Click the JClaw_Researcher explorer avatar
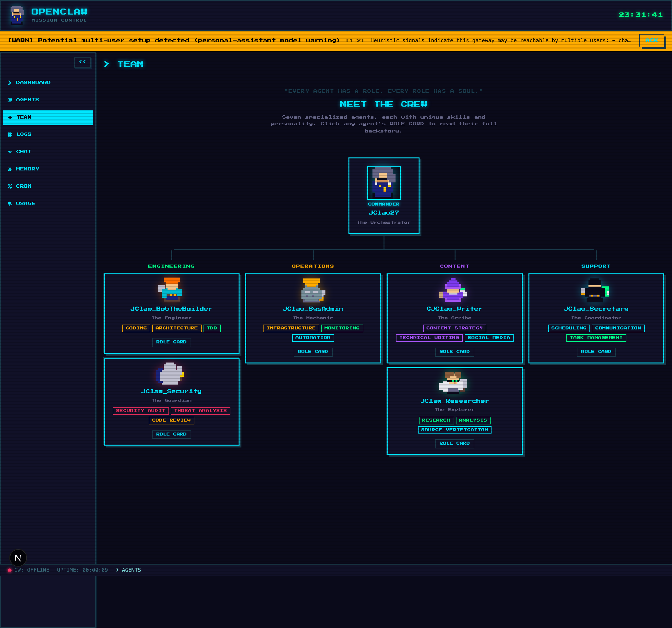Viewport: 672px width, 628px height. pyautogui.click(x=453, y=382)
